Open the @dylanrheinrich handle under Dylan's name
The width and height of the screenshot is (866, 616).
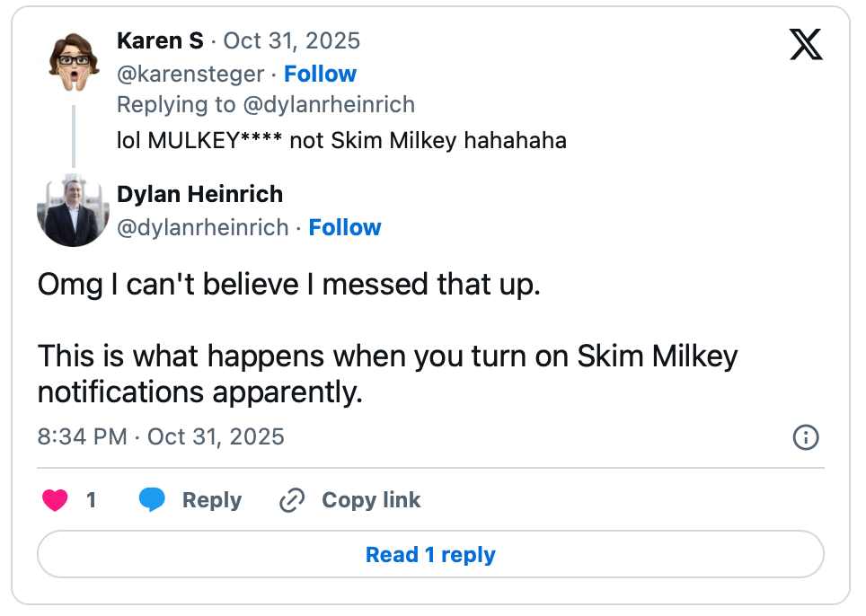pos(203,227)
